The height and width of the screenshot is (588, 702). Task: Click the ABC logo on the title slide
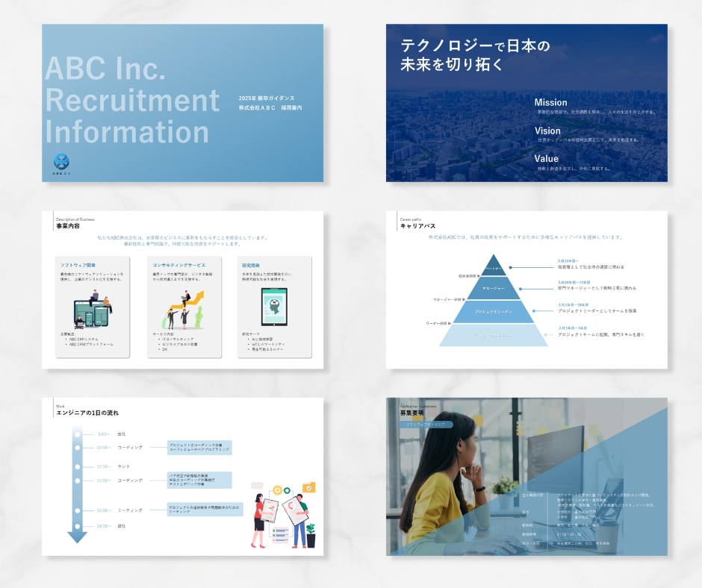click(61, 163)
